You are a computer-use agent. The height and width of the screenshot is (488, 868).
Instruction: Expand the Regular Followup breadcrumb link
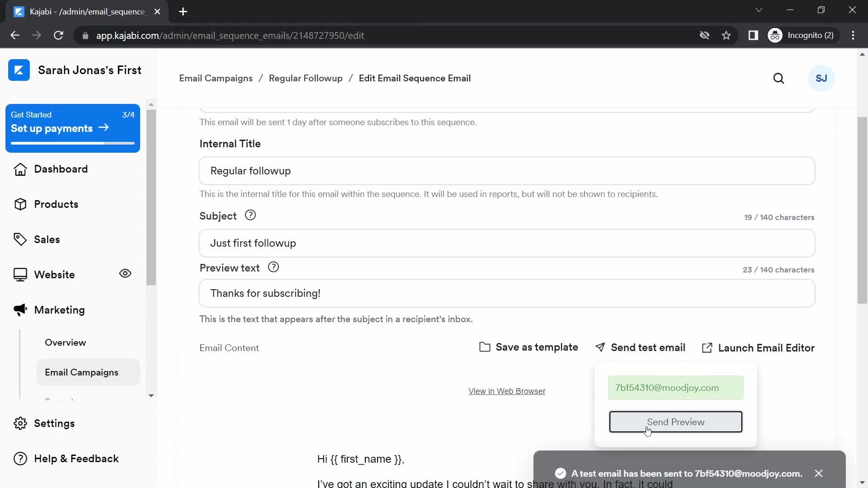click(305, 78)
